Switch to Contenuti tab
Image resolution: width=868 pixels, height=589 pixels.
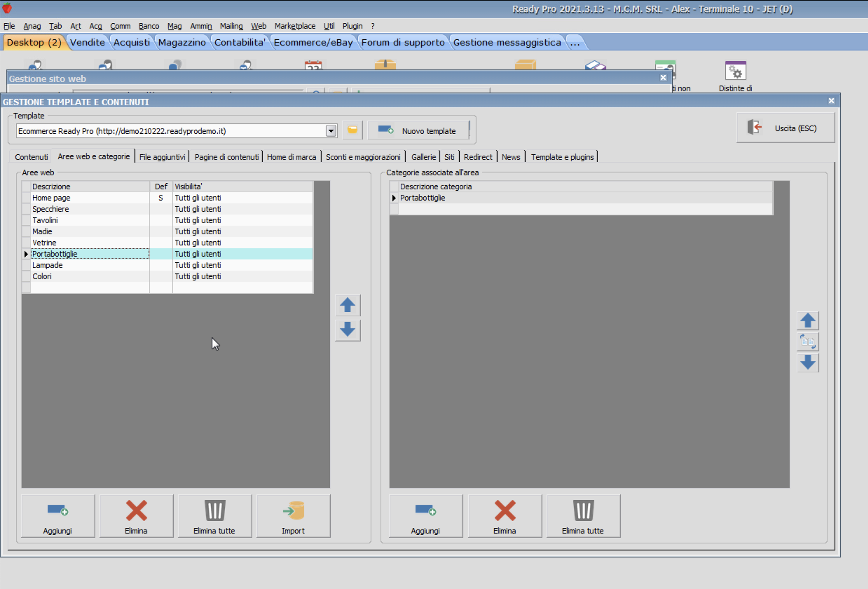[x=31, y=157]
